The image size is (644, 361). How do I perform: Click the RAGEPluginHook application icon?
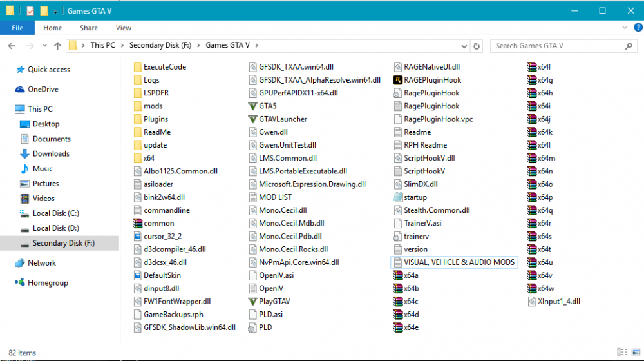pyautogui.click(x=397, y=80)
